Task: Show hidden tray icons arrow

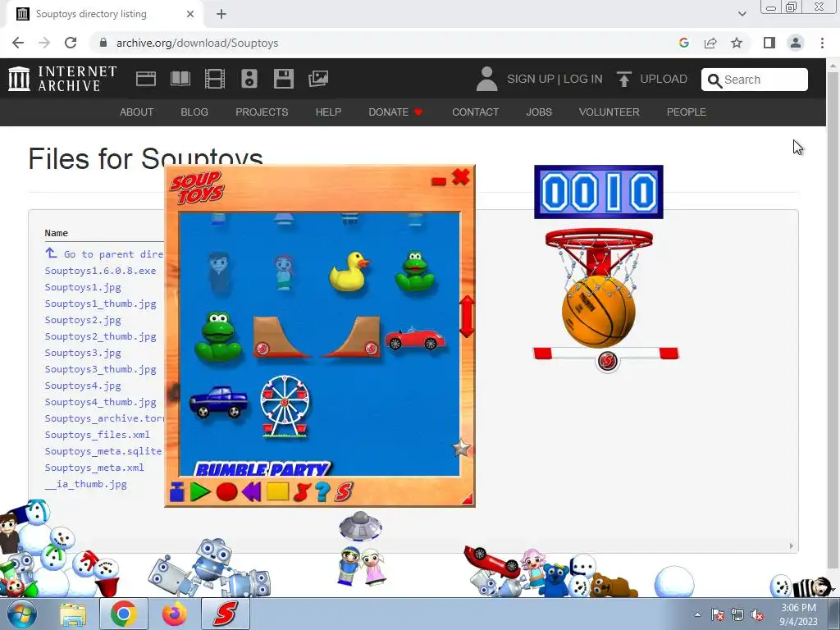Action: [x=697, y=614]
